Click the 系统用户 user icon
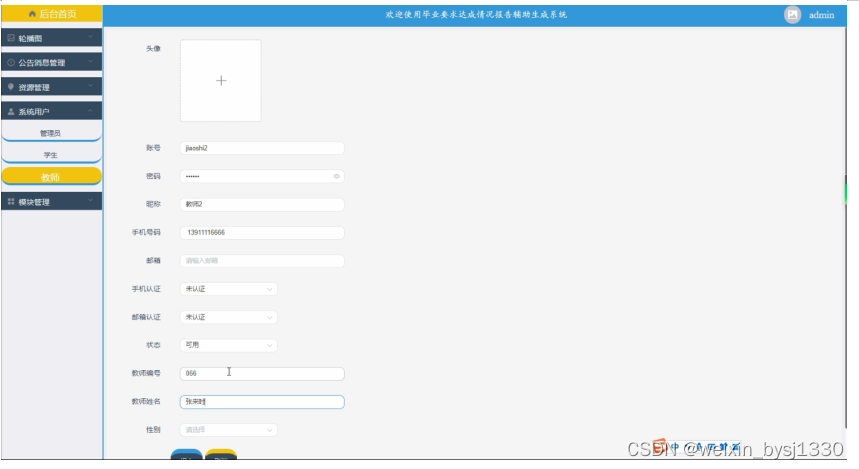Screen dimensions: 859x469 pyautogui.click(x=11, y=111)
